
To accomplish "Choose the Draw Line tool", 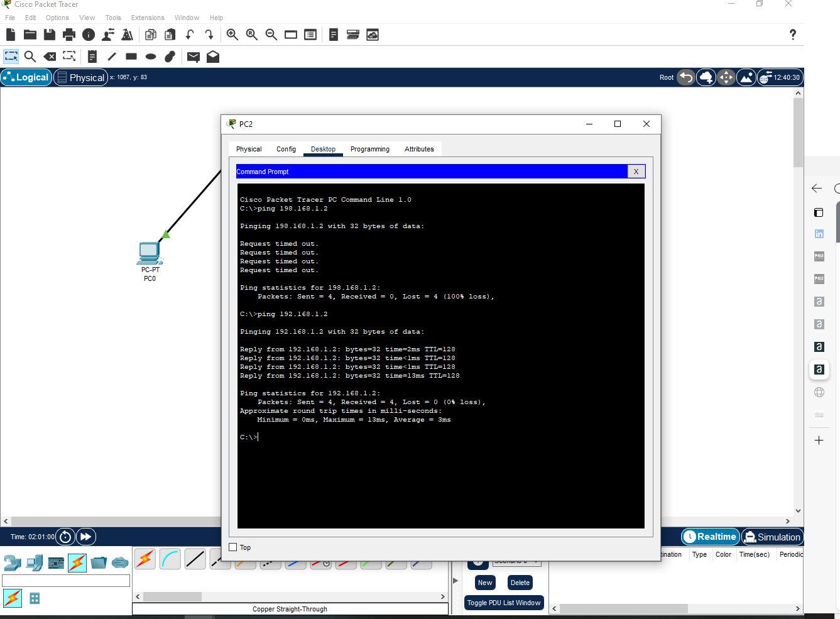I will [112, 57].
